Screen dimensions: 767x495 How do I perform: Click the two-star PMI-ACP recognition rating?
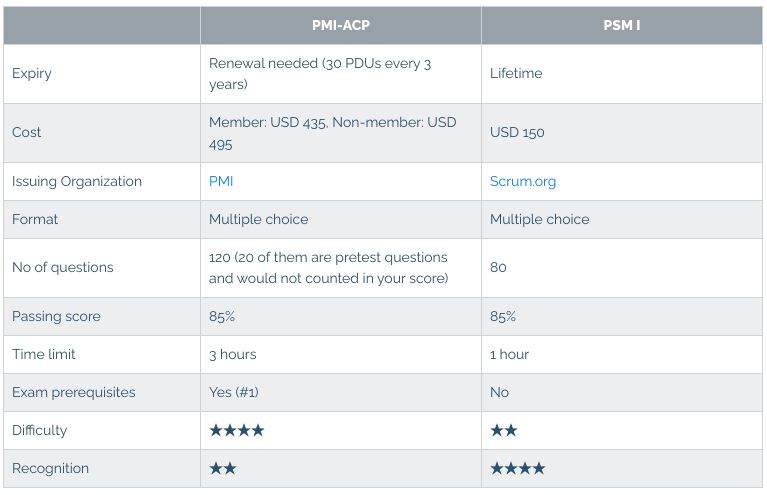point(222,468)
